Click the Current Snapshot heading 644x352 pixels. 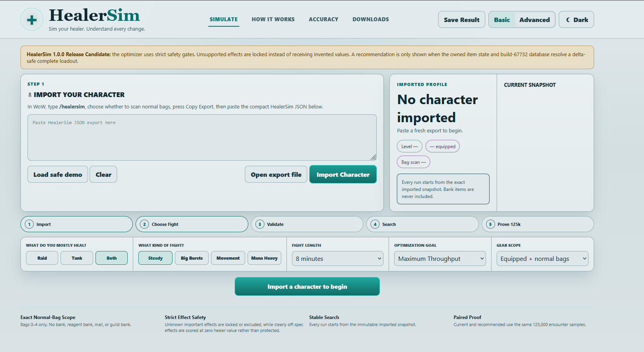[x=530, y=85]
